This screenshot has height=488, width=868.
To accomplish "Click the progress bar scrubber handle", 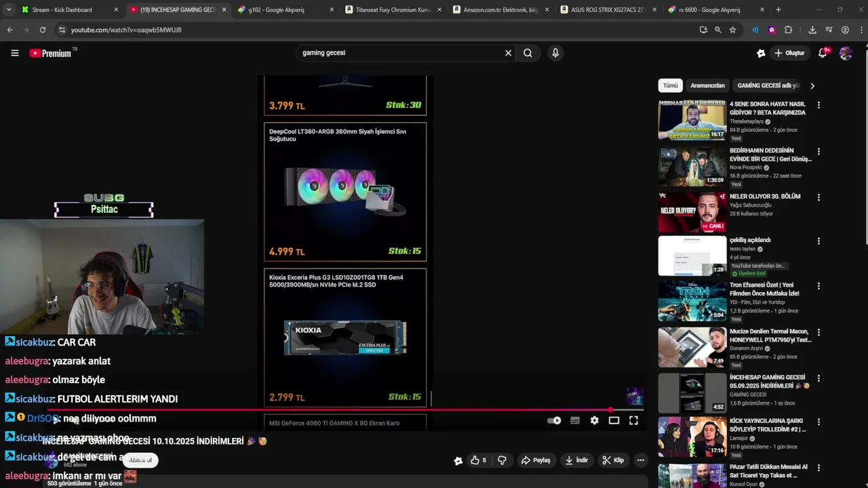I will (x=611, y=410).
